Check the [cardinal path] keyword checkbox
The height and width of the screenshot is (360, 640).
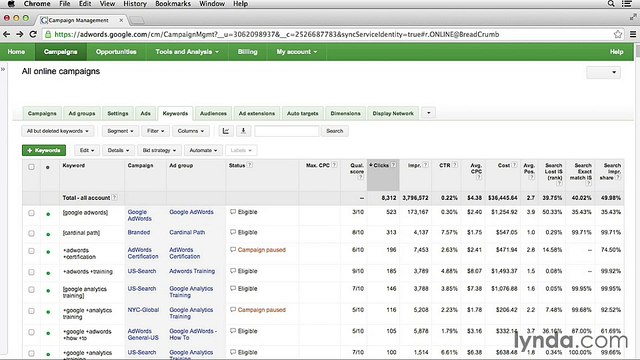31,233
